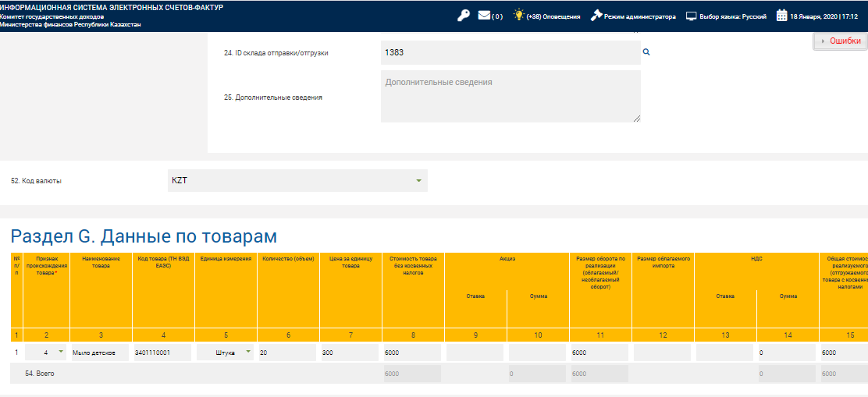Open notifications via the lightbulb icon
868x397 pixels.
click(x=519, y=16)
